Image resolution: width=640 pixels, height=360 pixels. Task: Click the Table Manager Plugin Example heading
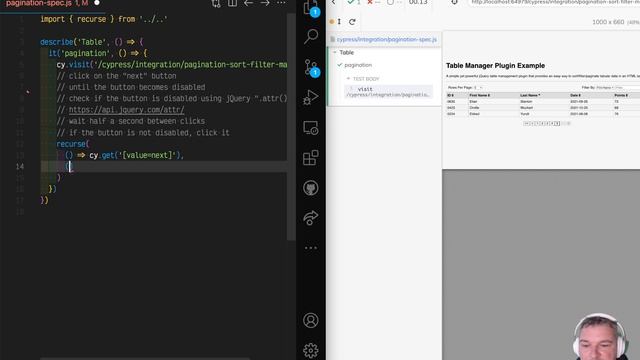[x=495, y=65]
